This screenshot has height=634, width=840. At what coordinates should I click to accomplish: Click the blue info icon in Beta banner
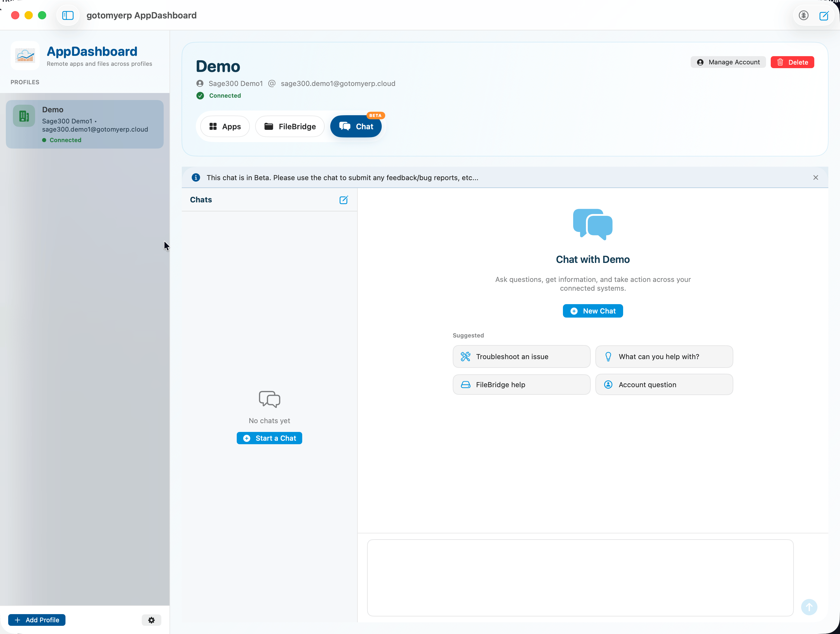(196, 178)
